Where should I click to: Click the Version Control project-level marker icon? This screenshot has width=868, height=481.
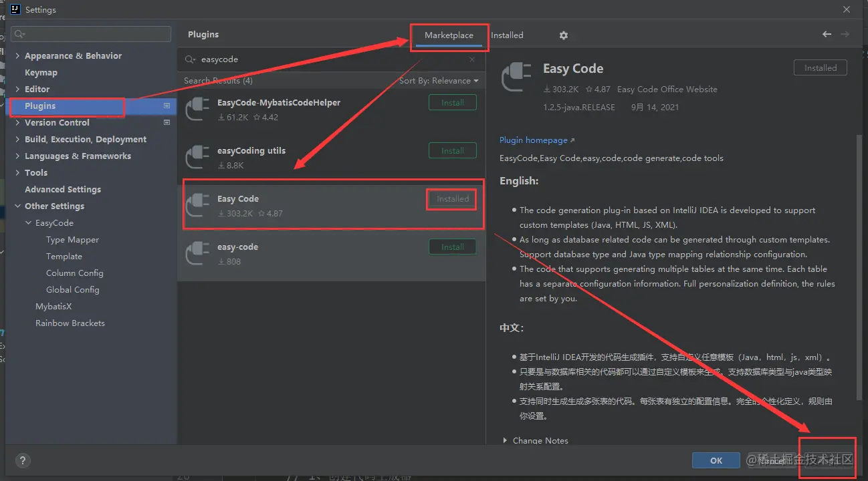[167, 123]
